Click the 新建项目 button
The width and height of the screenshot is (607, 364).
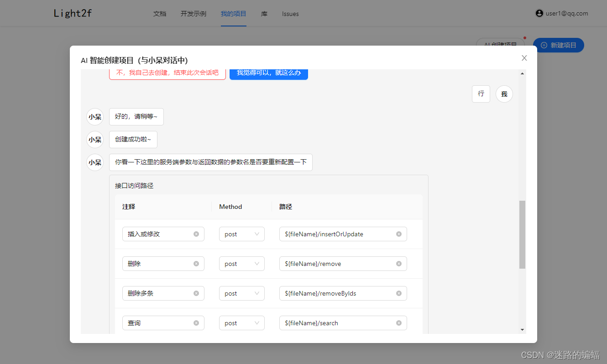click(x=559, y=45)
